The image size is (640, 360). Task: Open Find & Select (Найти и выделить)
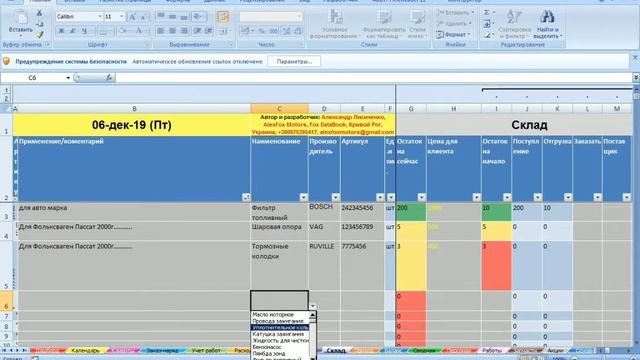tap(548, 24)
